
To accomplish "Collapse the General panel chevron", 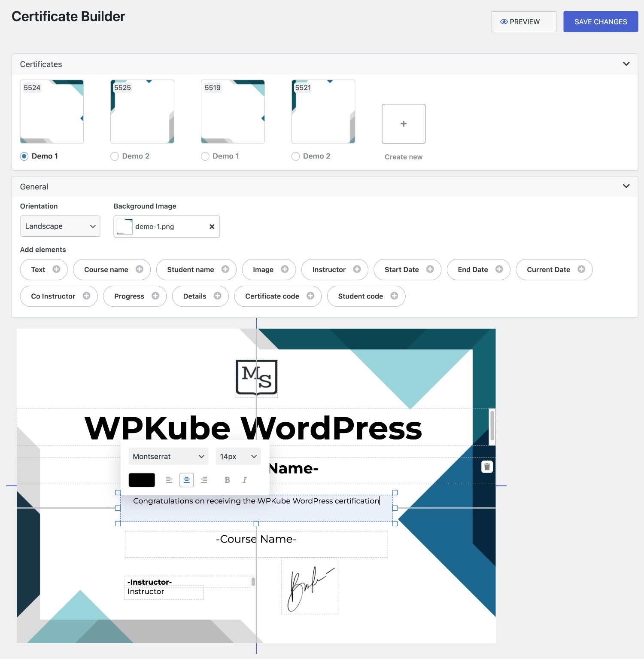I will [x=626, y=186].
